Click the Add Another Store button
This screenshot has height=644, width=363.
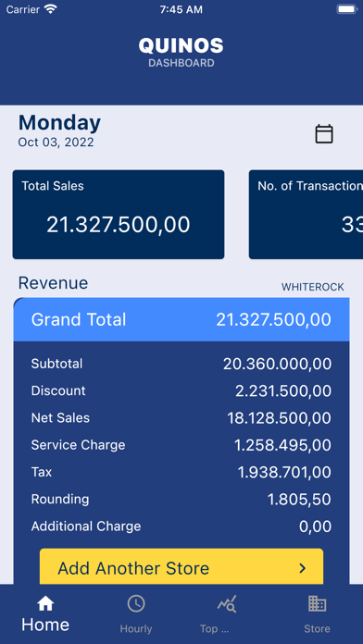(181, 566)
